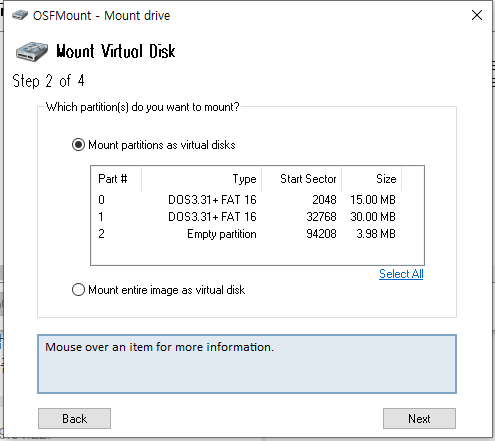Screen dimensions: 495x441
Task: Click the large Mount Virtual Disk icon
Action: coord(32,52)
